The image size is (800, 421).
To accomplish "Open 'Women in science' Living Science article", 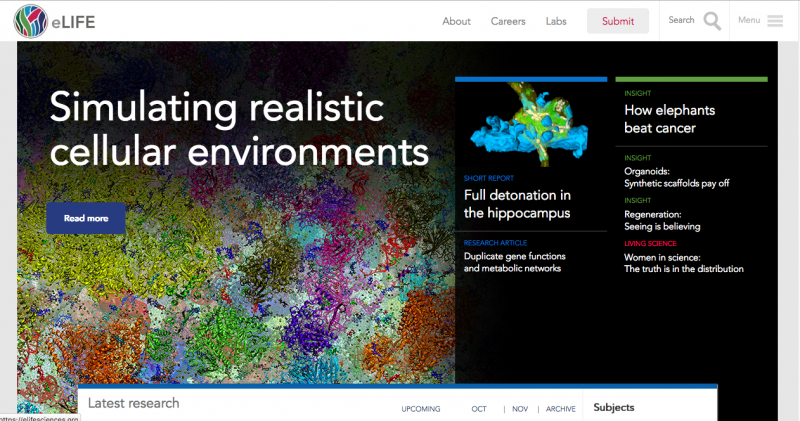I will tap(683, 262).
